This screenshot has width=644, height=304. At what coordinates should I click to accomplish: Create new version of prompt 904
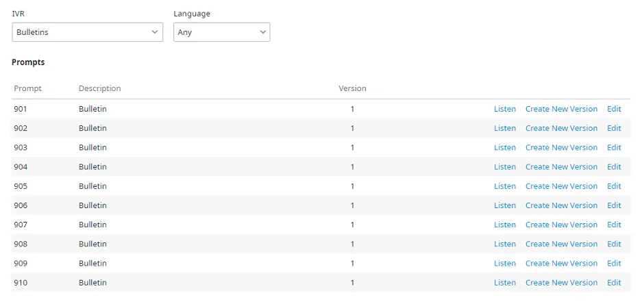(562, 166)
